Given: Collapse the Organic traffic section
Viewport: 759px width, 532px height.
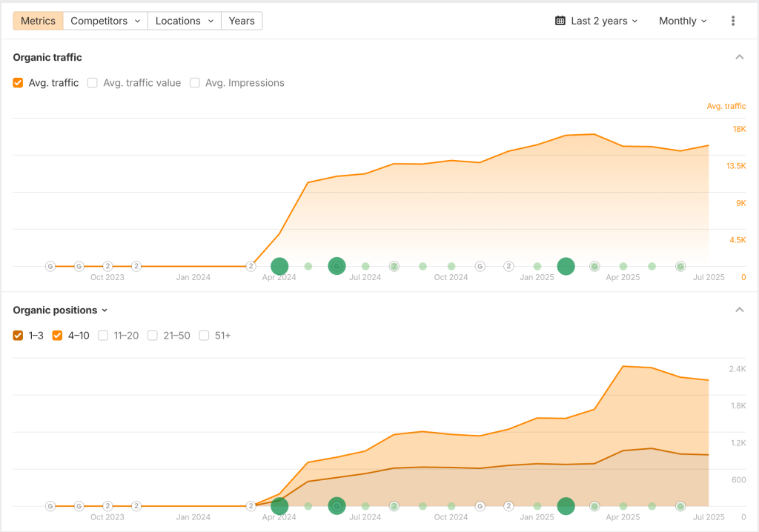Looking at the screenshot, I should [739, 57].
